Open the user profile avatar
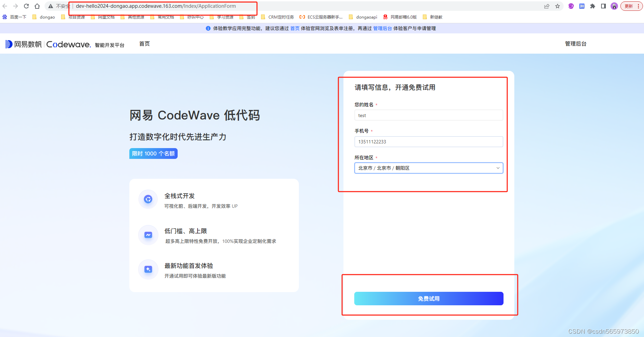Viewport: 644px width, 337px height. pos(614,6)
